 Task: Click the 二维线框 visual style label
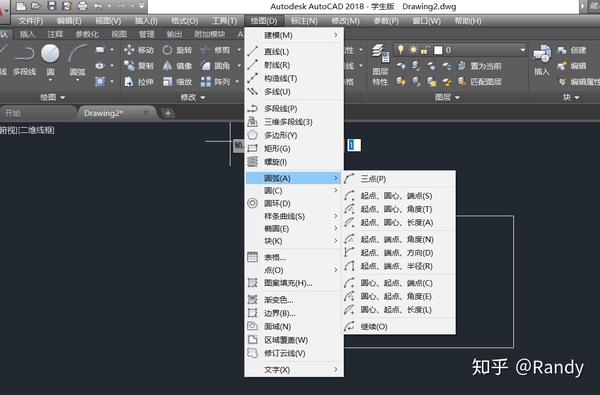pos(36,131)
